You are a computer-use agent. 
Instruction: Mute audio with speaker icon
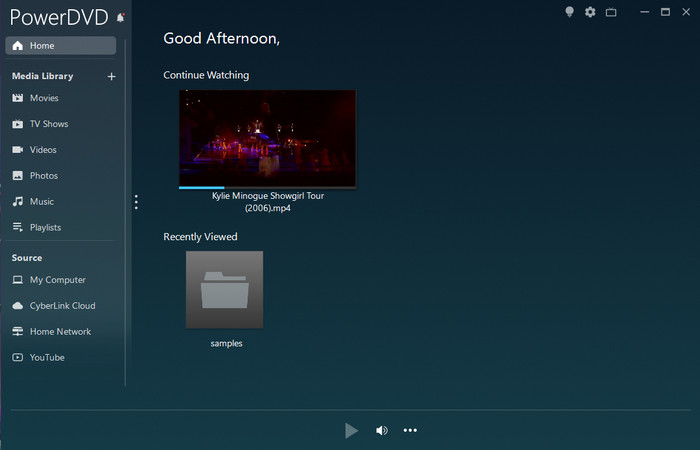point(382,430)
